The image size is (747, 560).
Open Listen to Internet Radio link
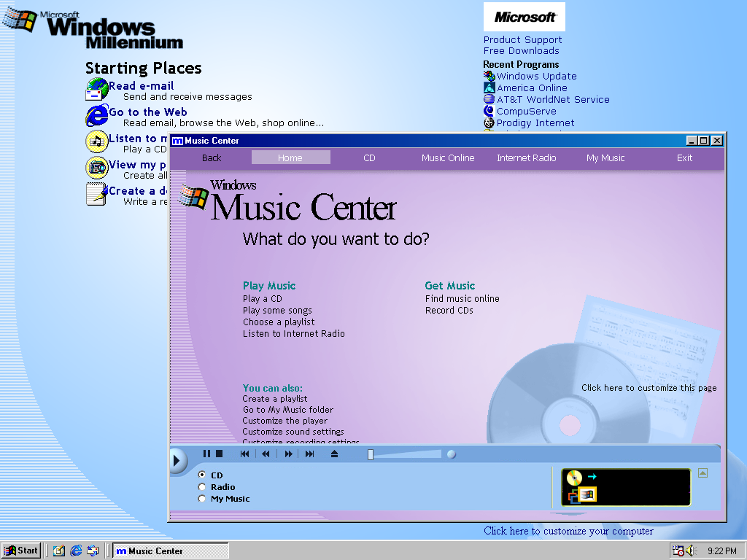coord(293,334)
